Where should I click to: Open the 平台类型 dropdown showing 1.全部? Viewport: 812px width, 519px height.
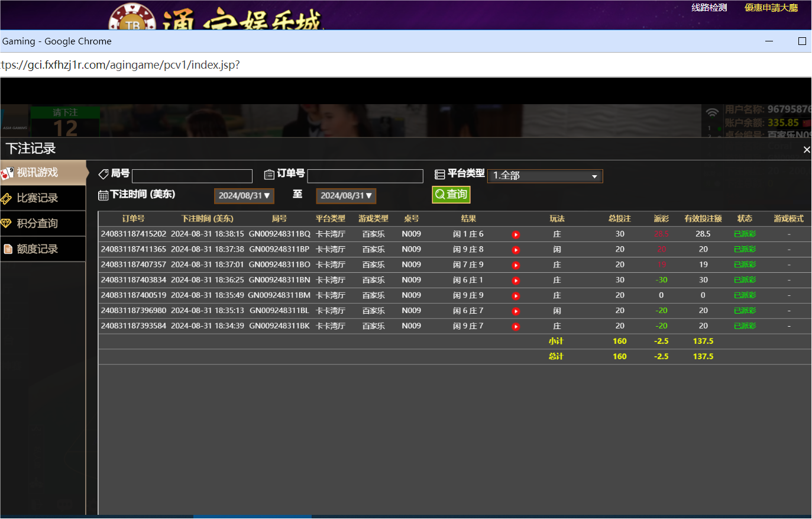click(545, 176)
